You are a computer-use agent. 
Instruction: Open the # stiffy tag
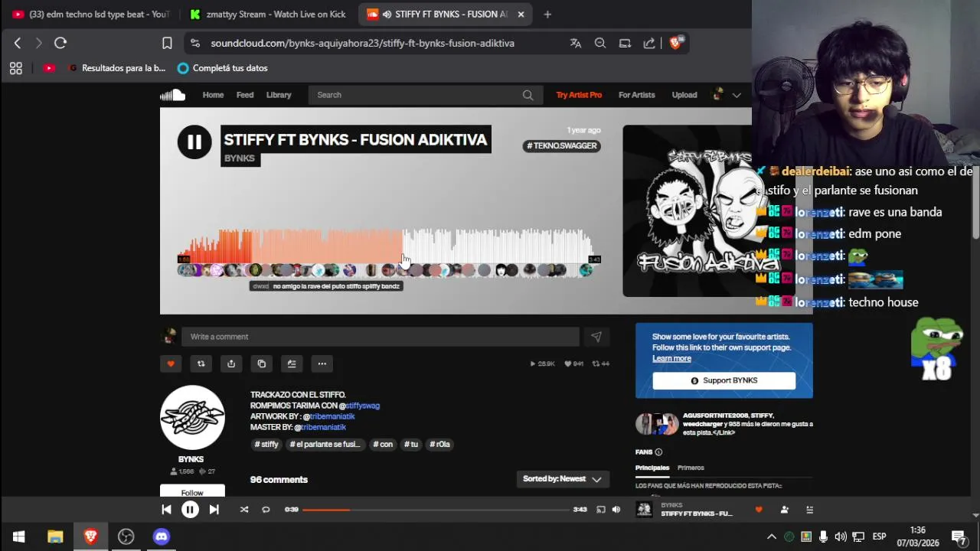[266, 444]
